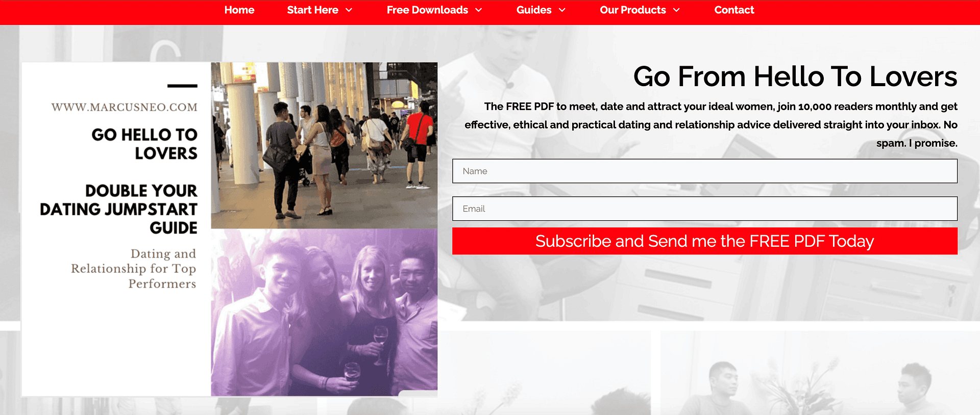Image resolution: width=980 pixels, height=415 pixels.
Task: Open the Home menu link
Action: (x=239, y=10)
